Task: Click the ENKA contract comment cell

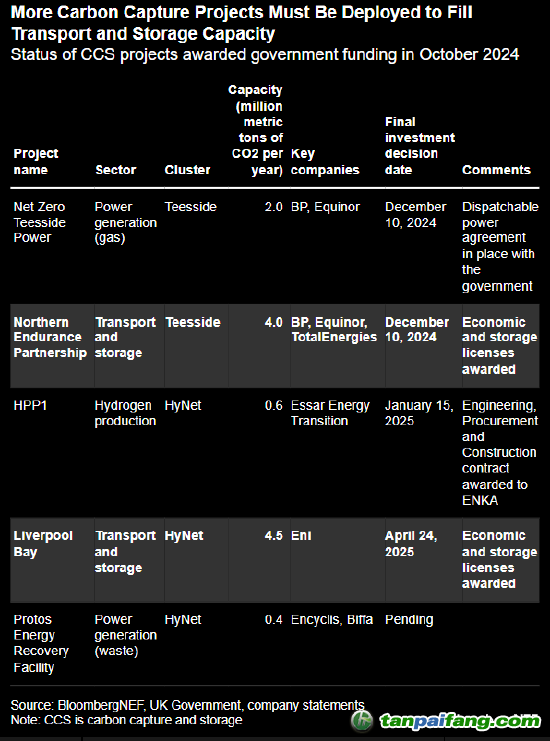Action: (500, 453)
